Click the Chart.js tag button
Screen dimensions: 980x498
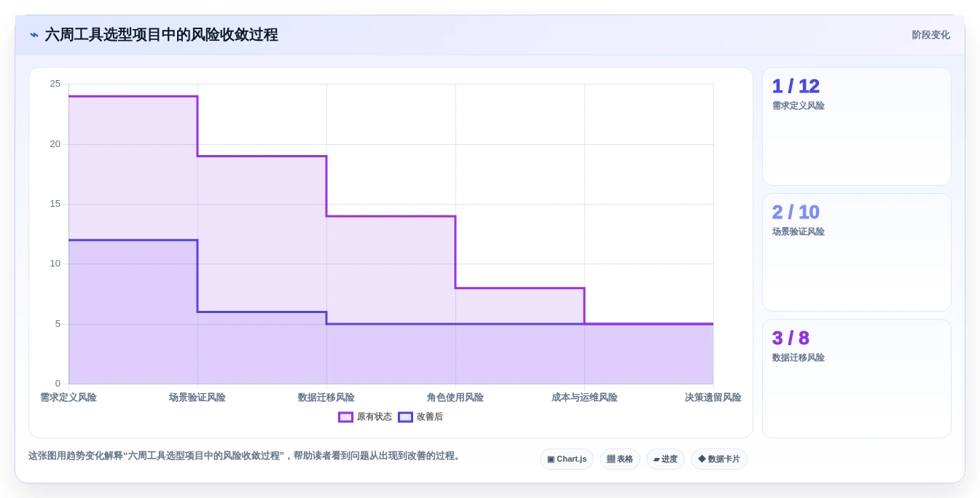click(567, 459)
